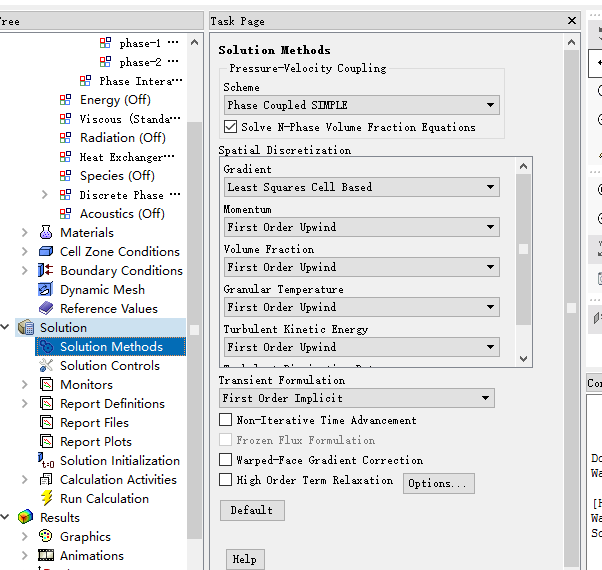Click the Spatial Discretization list scrollbar
Image resolution: width=602 pixels, height=570 pixels.
[523, 250]
